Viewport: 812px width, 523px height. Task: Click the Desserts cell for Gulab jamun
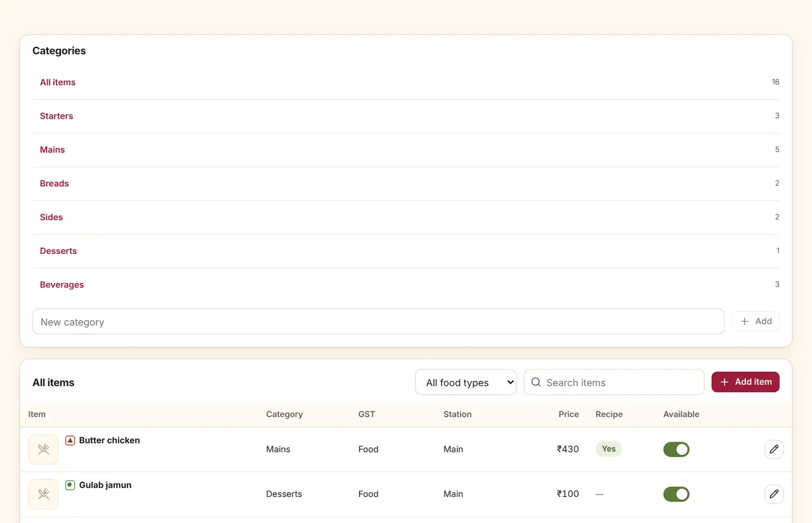284,494
